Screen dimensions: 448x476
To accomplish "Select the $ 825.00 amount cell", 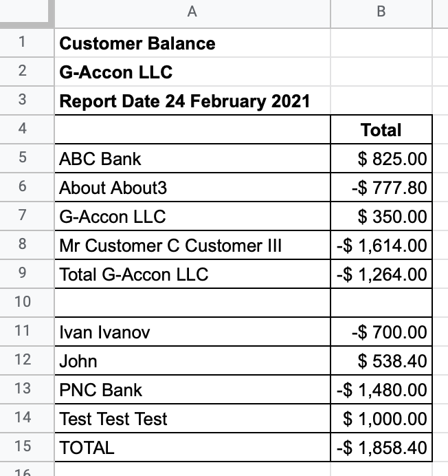I will (381, 158).
